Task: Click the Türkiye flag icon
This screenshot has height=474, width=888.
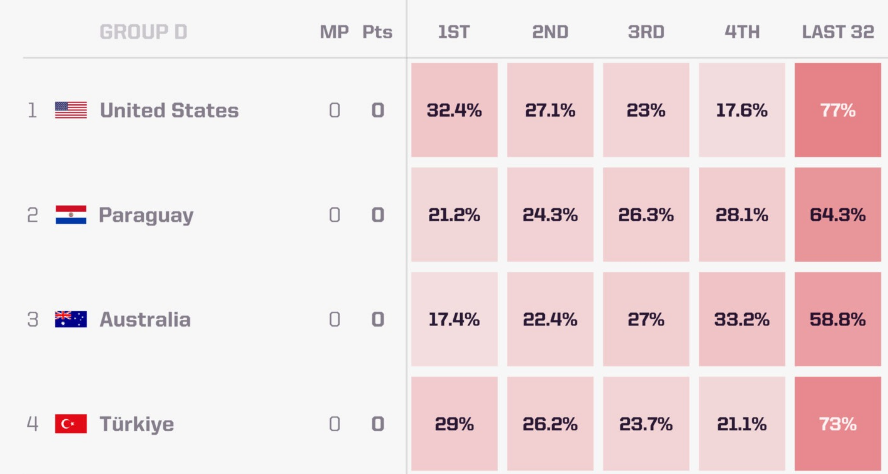Action: point(71,424)
